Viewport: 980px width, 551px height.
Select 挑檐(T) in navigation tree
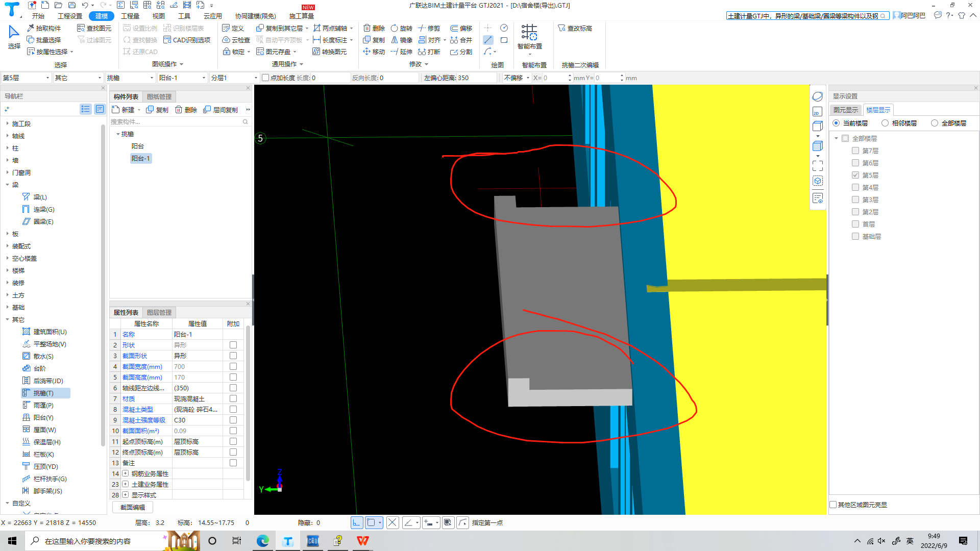click(x=45, y=393)
